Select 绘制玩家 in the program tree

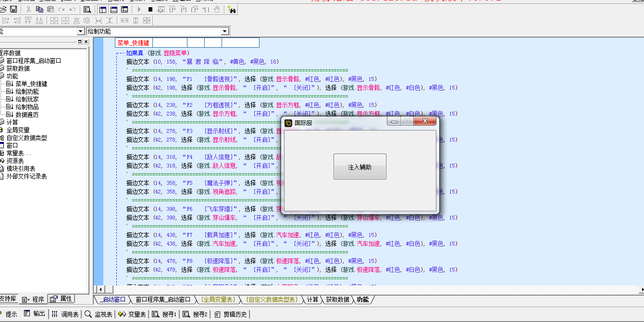coord(27,99)
